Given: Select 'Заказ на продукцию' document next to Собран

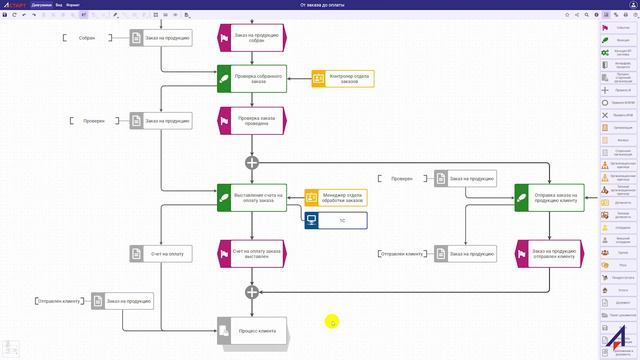Looking at the screenshot, I should 161,38.
